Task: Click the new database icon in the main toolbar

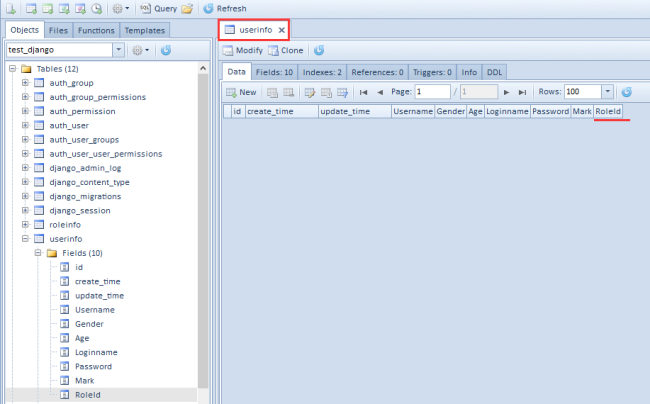Action: (x=10, y=8)
